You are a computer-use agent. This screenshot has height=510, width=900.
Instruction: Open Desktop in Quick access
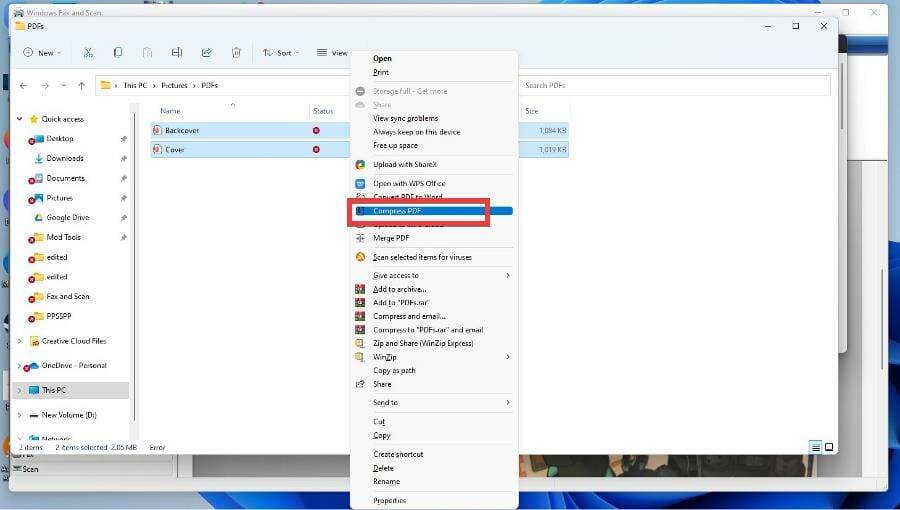tap(60, 139)
